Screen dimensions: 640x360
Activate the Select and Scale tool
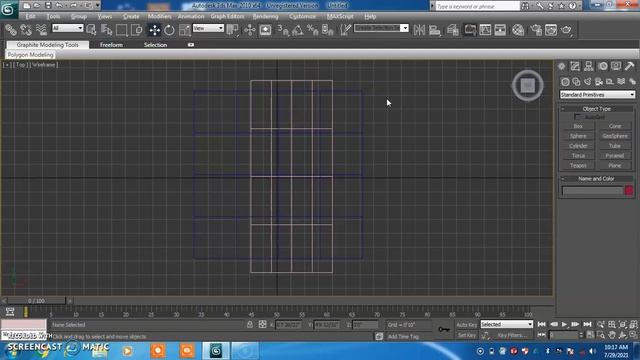pos(184,30)
